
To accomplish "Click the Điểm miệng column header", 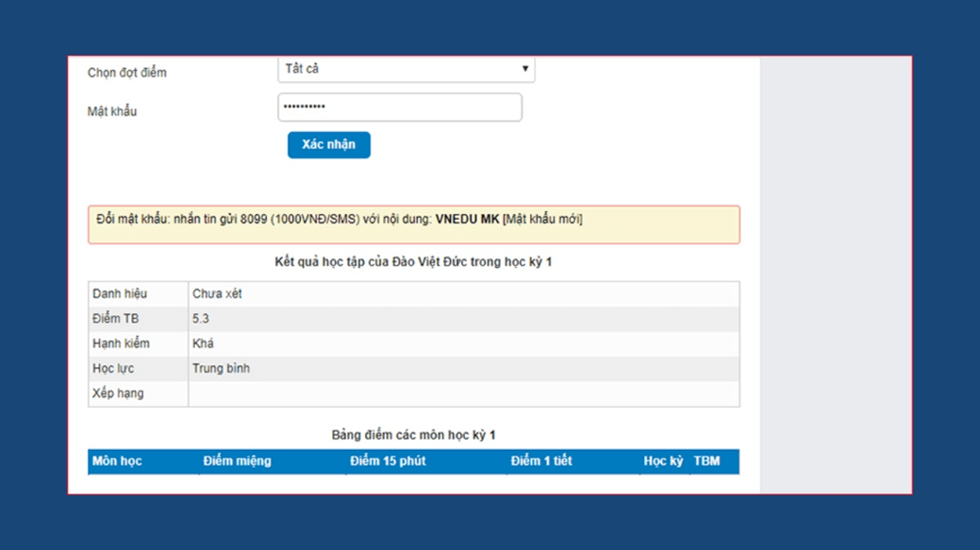I will click(x=237, y=461).
